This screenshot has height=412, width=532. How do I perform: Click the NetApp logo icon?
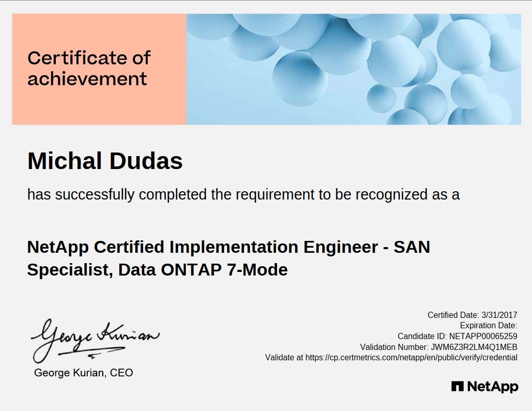click(457, 386)
